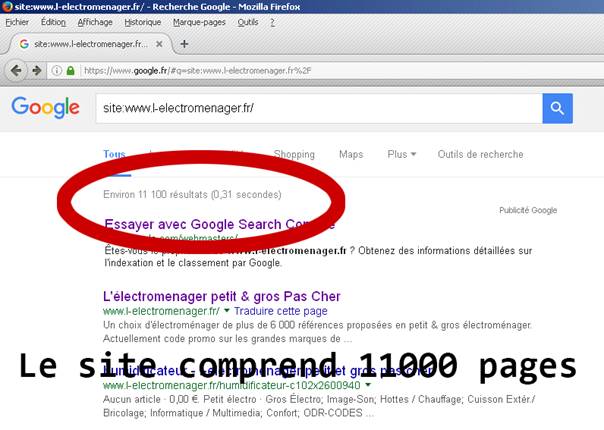This screenshot has height=430, width=604.
Task: Click the green padlock security icon
Action: [x=70, y=71]
